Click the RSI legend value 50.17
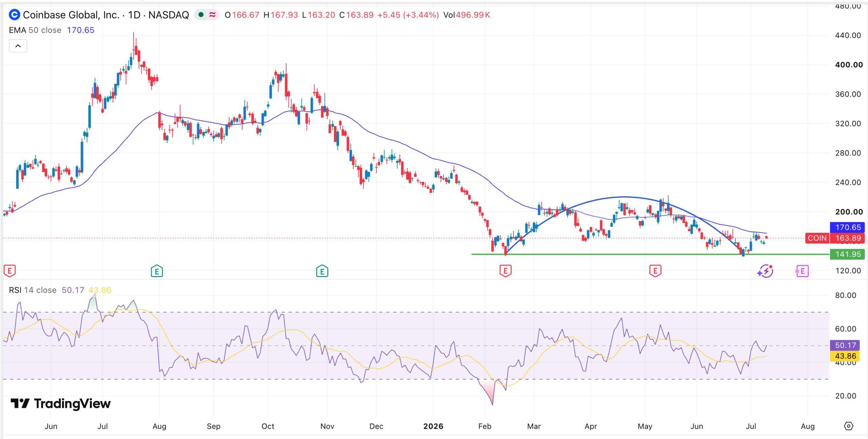This screenshot has width=868, height=439. point(73,290)
